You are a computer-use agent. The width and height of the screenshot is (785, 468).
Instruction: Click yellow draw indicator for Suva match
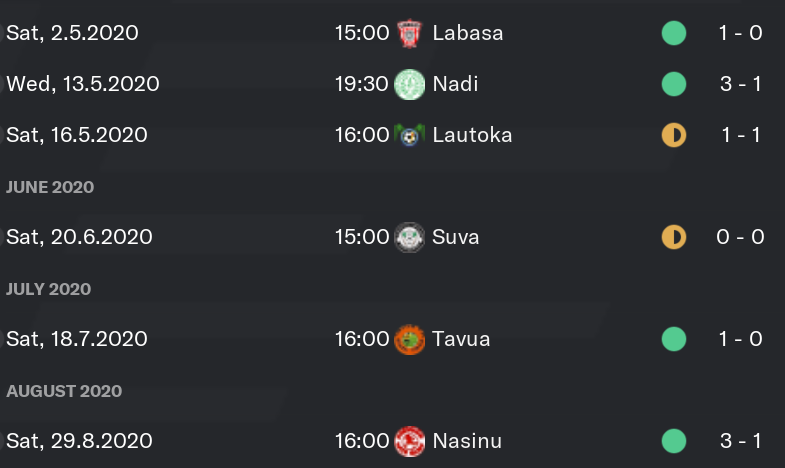(x=674, y=237)
